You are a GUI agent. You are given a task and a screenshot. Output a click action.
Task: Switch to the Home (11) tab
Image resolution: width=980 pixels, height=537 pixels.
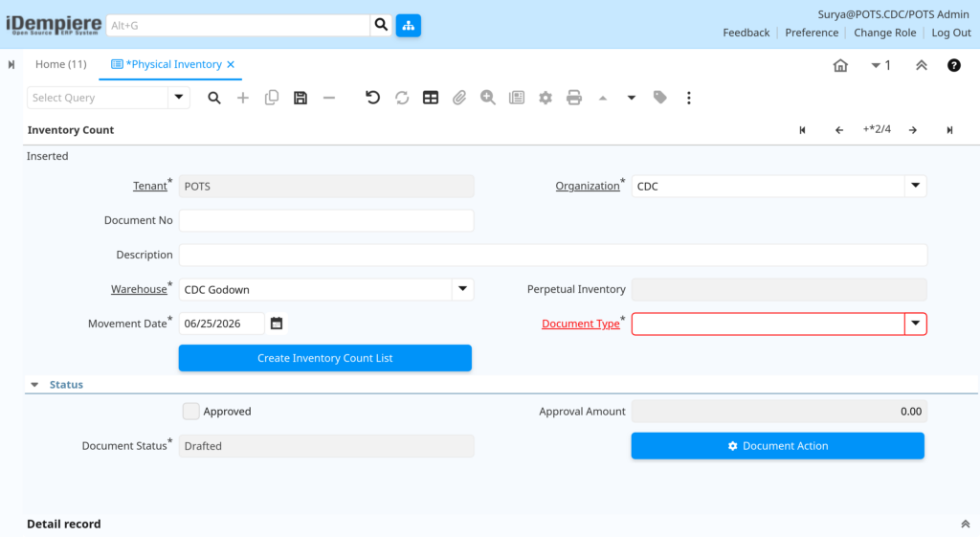pyautogui.click(x=60, y=64)
